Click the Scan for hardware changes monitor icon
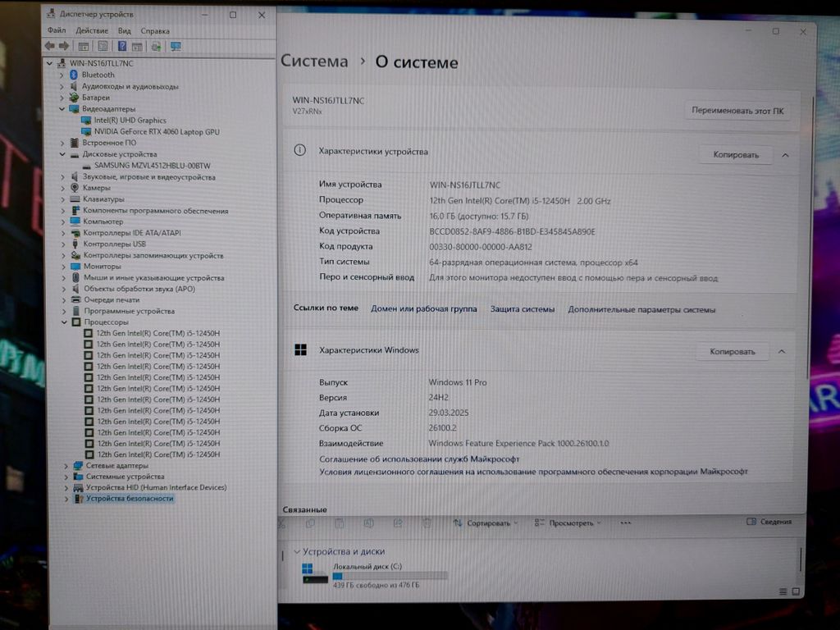840x630 pixels. click(x=176, y=47)
